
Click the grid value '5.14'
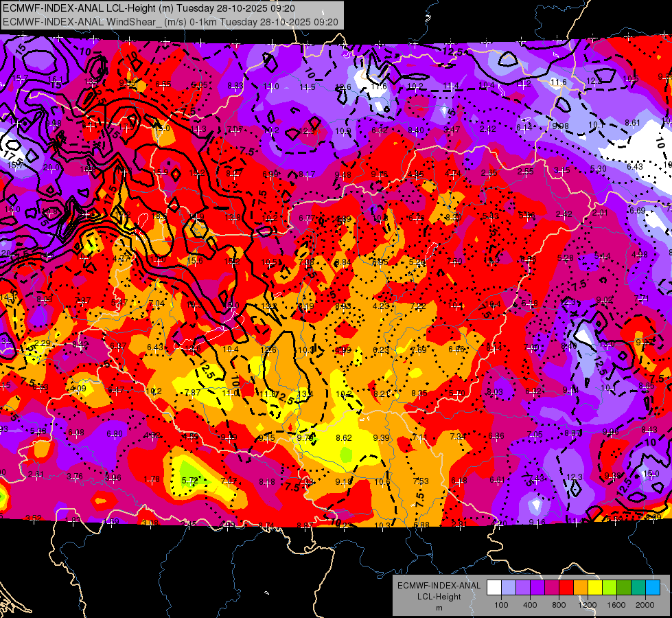pos(602,256)
